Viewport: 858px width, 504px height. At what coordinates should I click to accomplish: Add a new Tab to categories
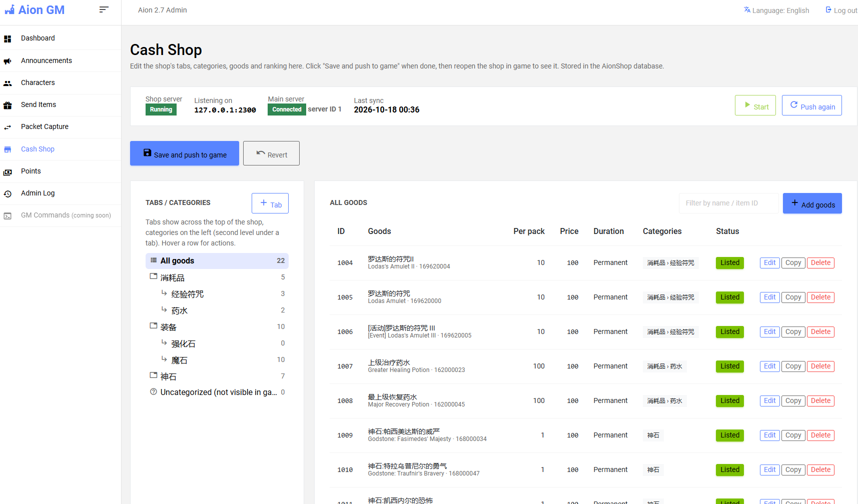point(270,203)
